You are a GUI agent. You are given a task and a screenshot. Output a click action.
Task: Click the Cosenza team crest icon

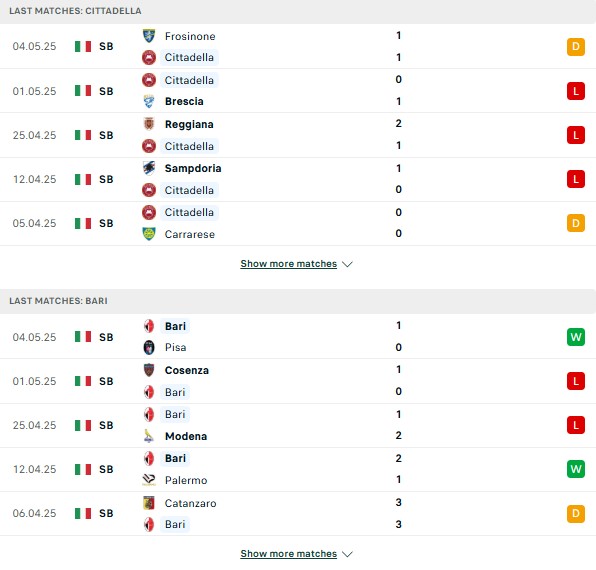coord(149,370)
